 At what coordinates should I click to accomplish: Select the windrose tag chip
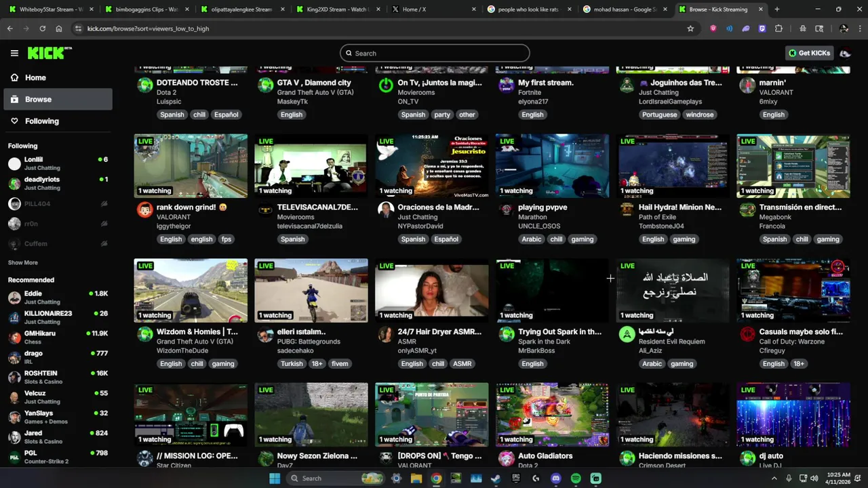coord(700,115)
